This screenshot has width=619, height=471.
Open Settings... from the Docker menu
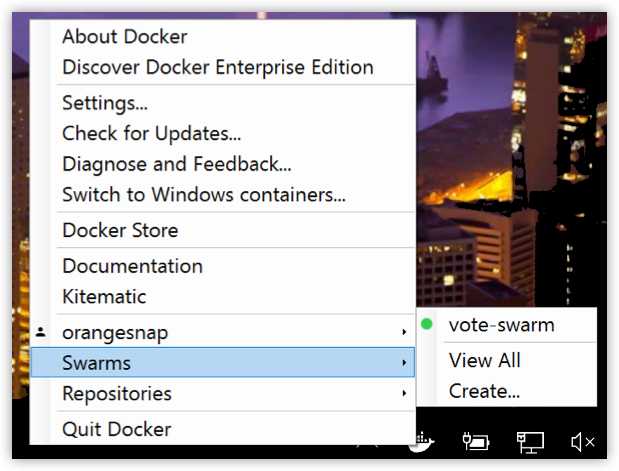click(x=105, y=103)
